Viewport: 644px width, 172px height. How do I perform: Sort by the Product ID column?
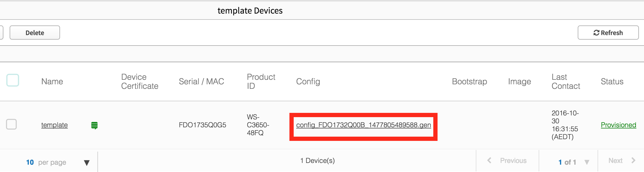click(261, 81)
